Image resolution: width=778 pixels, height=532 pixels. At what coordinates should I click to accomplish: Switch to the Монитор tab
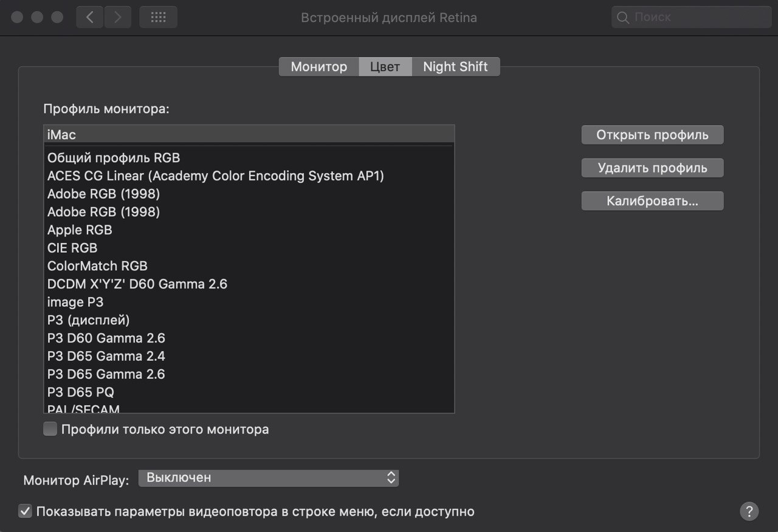coord(319,67)
